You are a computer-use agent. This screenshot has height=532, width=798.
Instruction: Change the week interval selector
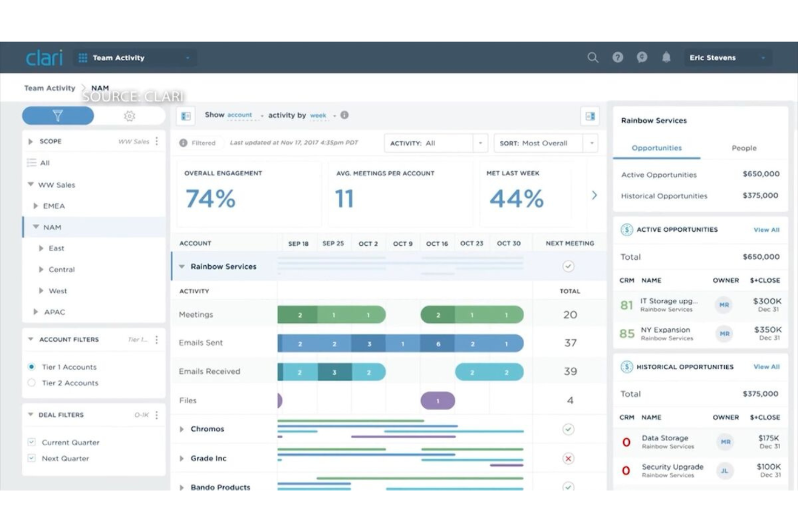point(323,115)
